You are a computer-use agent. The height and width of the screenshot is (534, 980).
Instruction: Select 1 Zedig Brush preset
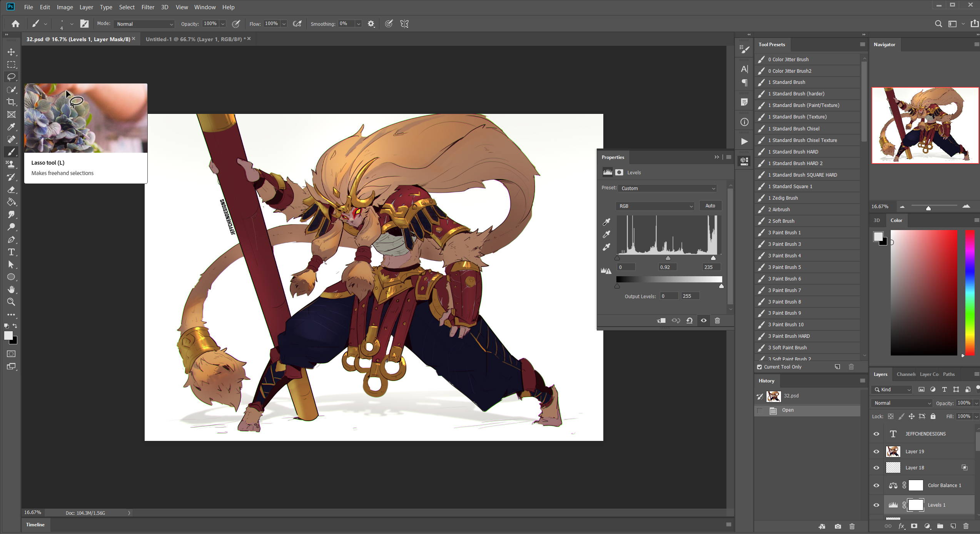click(807, 198)
